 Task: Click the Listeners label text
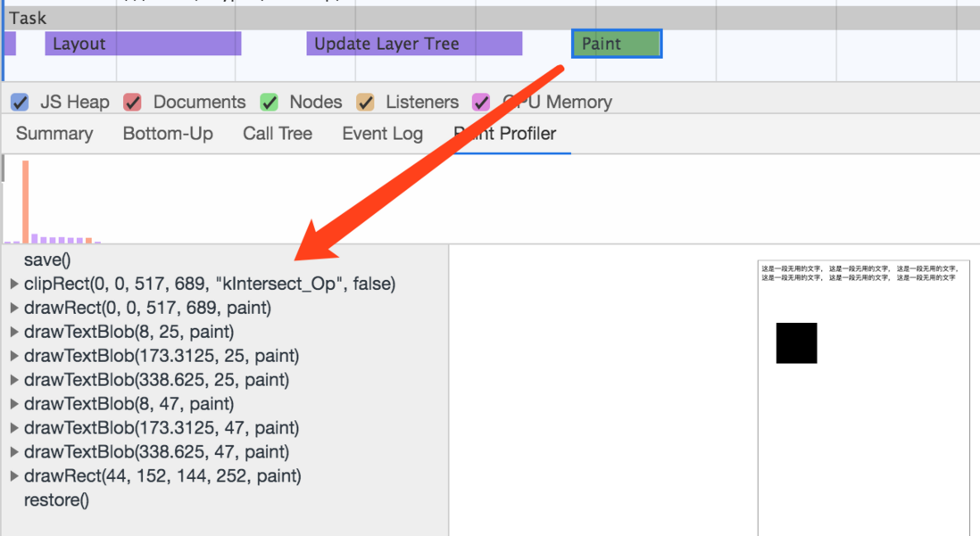click(x=422, y=103)
